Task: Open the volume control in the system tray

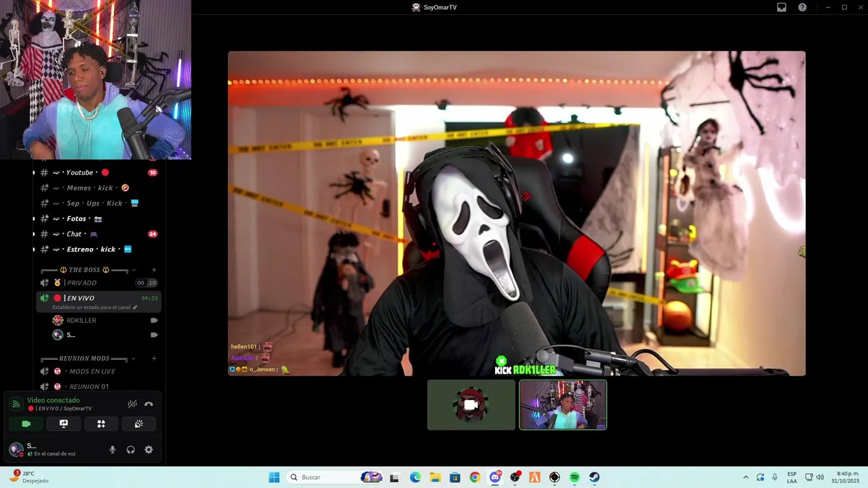Action: pyautogui.click(x=820, y=477)
